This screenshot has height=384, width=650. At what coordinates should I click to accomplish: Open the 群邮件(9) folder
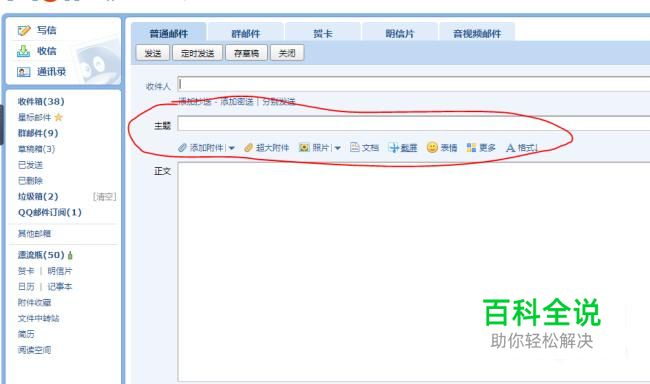(x=38, y=133)
